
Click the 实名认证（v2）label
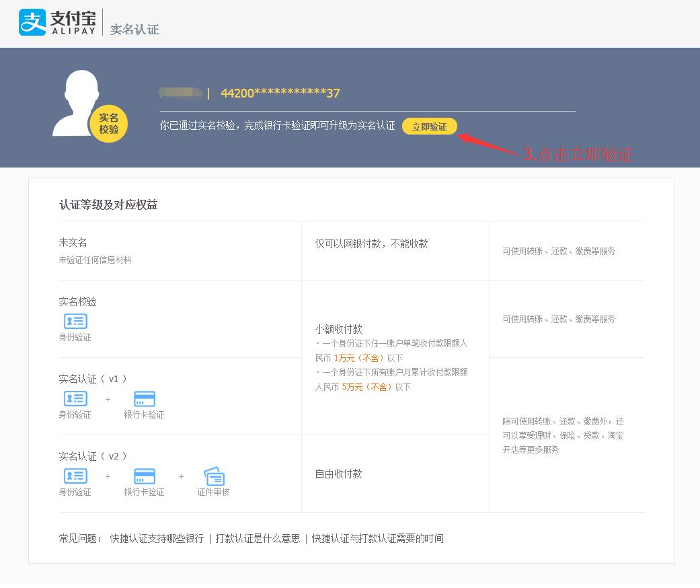(x=93, y=456)
